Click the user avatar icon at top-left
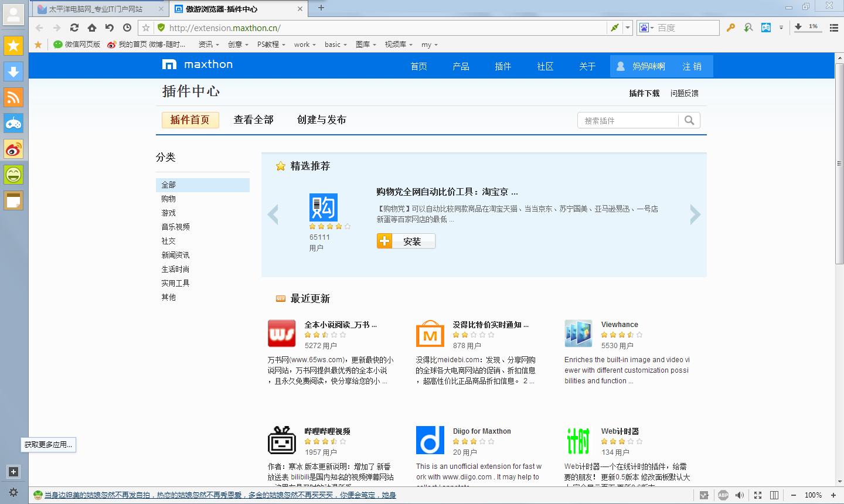The image size is (844, 504). click(13, 14)
